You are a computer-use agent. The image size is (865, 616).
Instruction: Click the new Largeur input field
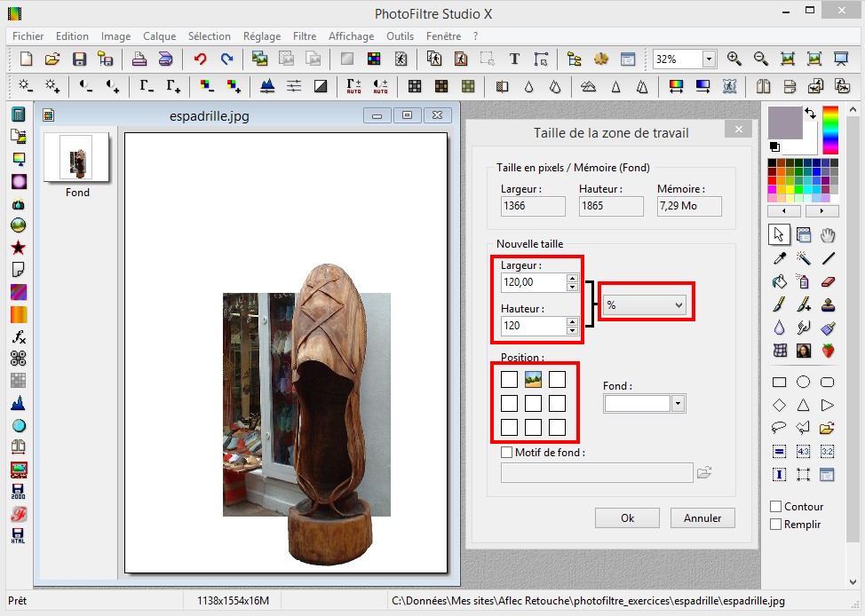point(534,282)
